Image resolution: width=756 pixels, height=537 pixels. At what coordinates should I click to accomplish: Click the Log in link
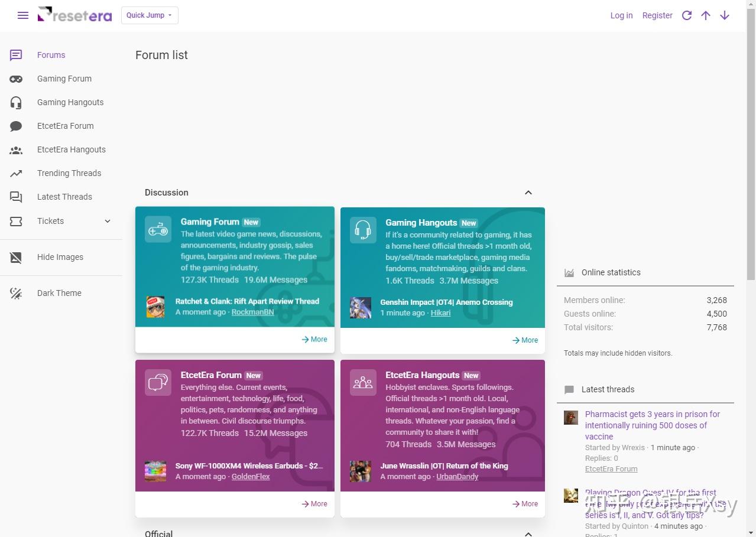tap(621, 15)
